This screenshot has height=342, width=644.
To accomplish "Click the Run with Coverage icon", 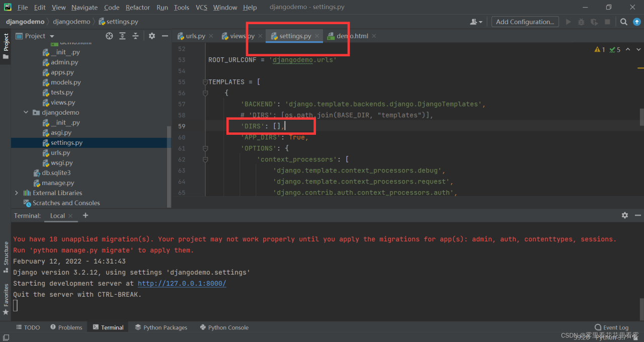I will pos(594,22).
